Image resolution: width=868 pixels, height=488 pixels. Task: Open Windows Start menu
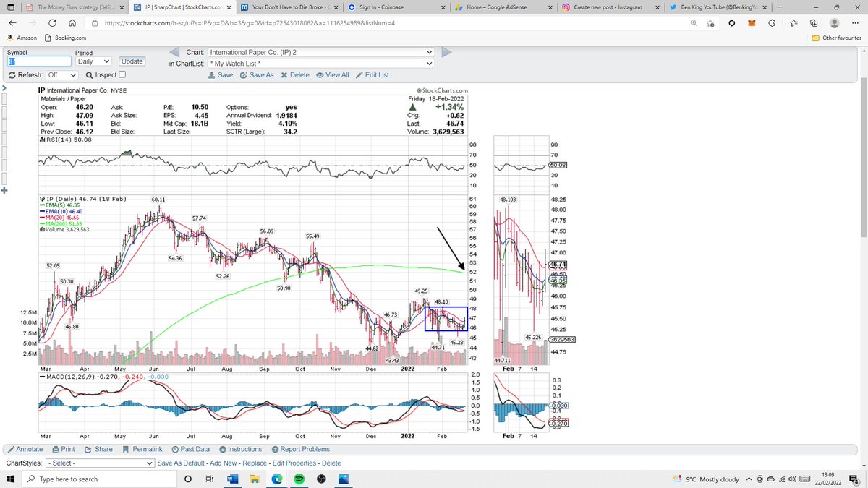[x=11, y=479]
